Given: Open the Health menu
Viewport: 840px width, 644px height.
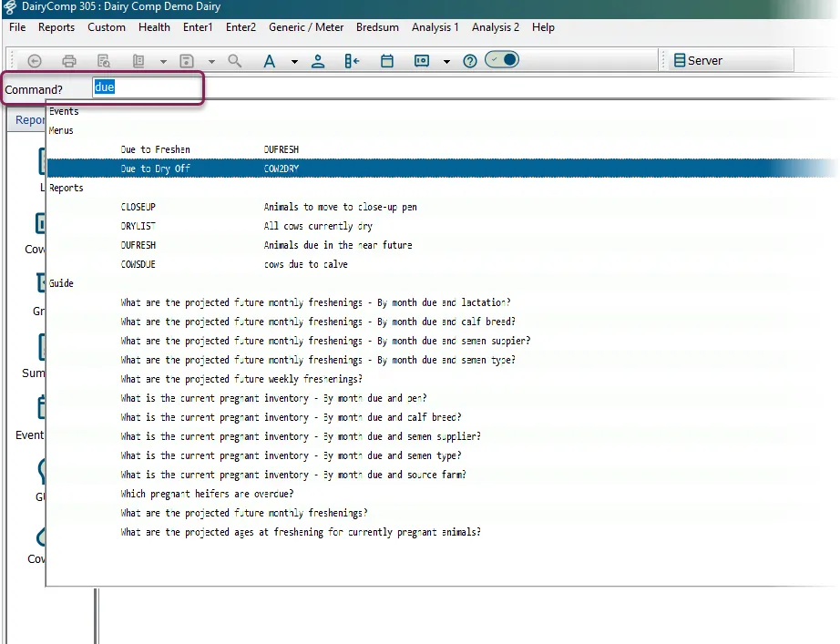Looking at the screenshot, I should coord(154,27).
